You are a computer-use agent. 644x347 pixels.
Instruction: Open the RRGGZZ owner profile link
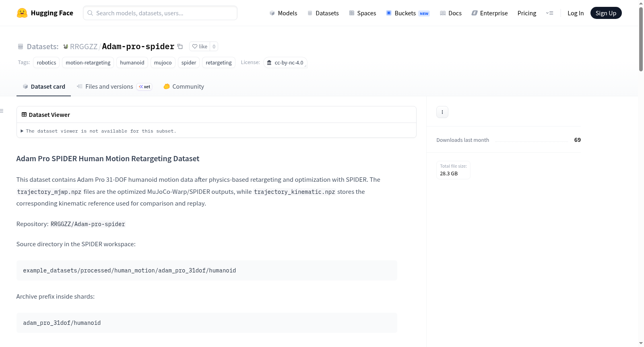pyautogui.click(x=84, y=46)
